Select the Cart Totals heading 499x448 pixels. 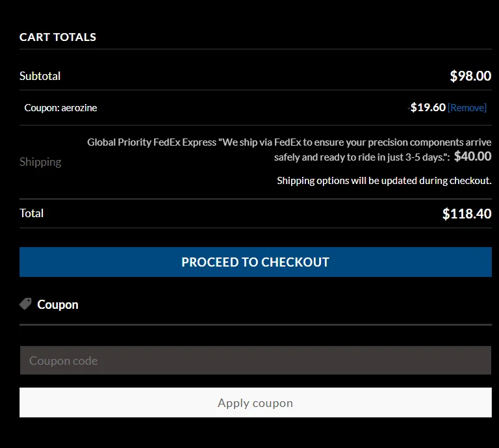(x=58, y=37)
